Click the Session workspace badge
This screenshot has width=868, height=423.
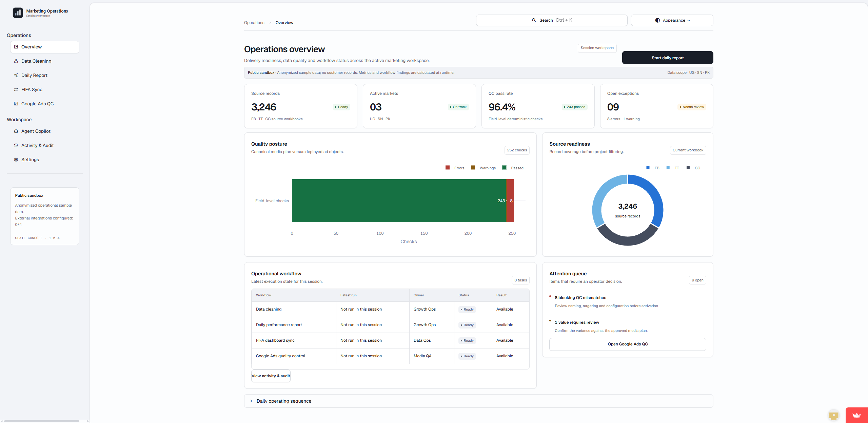597,48
